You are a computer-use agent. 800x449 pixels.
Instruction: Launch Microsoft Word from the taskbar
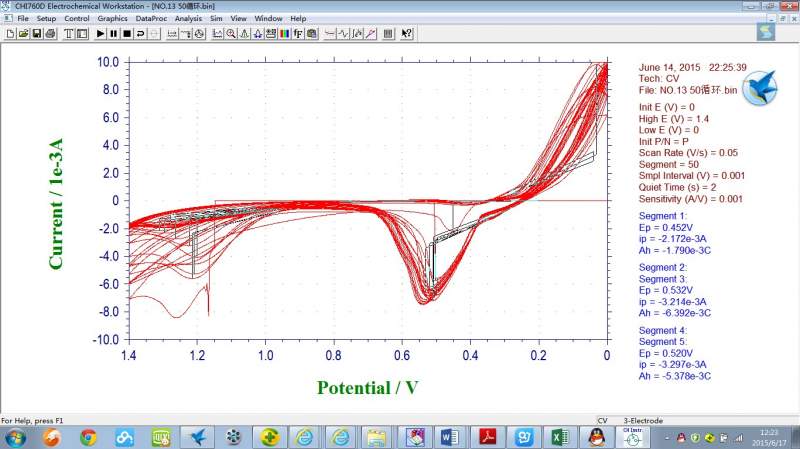pyautogui.click(x=448, y=437)
